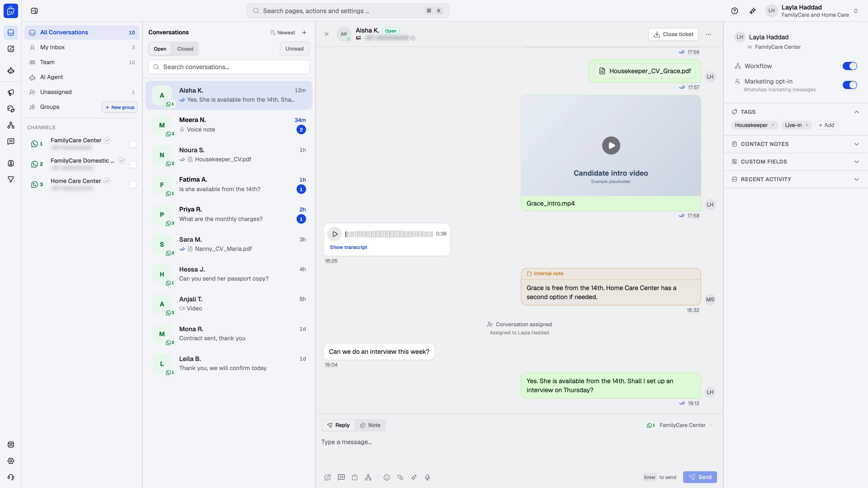Close the Aisha K. conversation panel
The width and height of the screenshot is (868, 488).
click(x=326, y=34)
